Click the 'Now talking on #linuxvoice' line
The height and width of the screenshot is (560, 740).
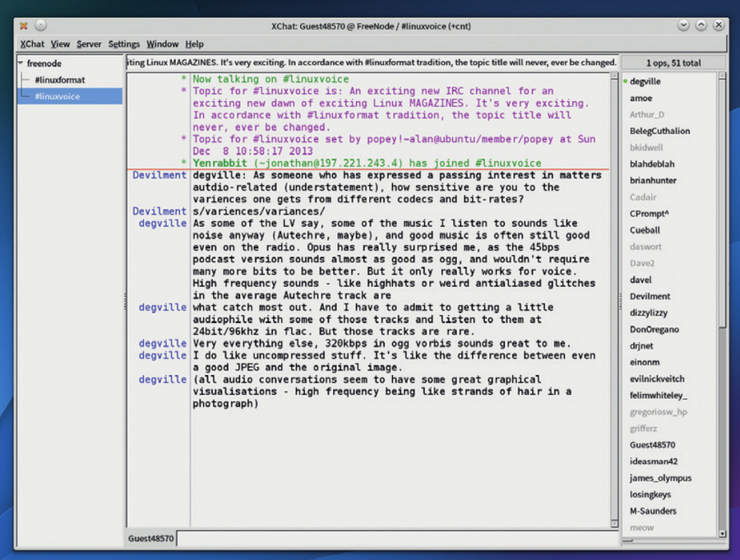click(271, 79)
